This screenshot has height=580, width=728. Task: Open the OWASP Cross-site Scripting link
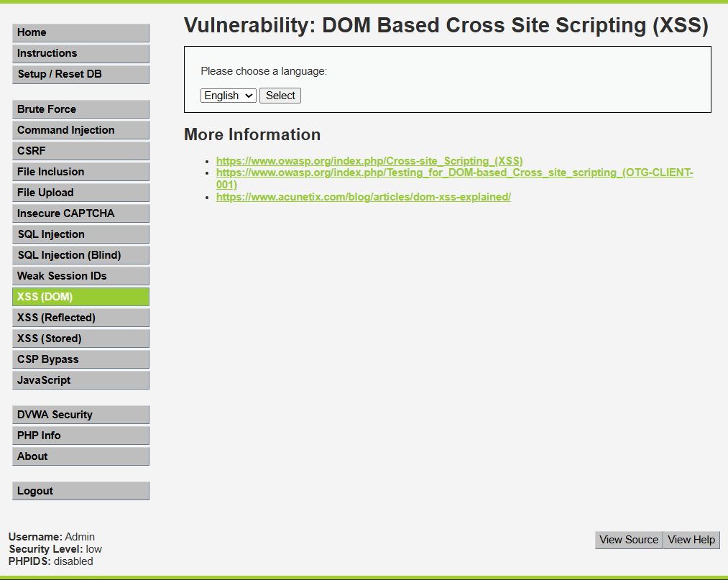[369, 161]
